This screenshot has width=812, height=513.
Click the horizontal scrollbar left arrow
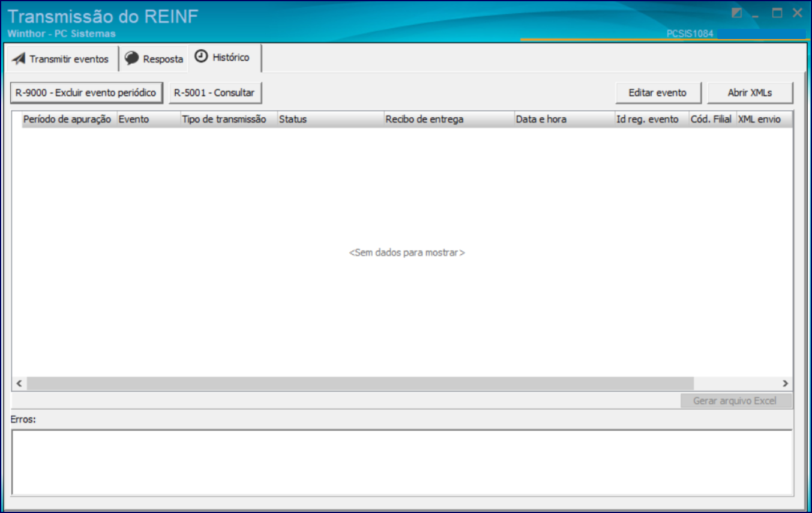click(x=19, y=383)
